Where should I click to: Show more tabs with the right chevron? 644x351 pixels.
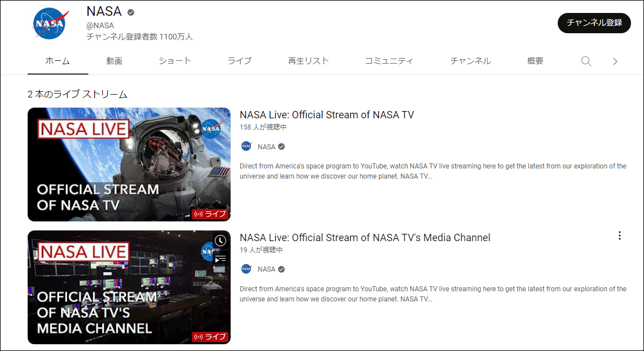pyautogui.click(x=615, y=61)
